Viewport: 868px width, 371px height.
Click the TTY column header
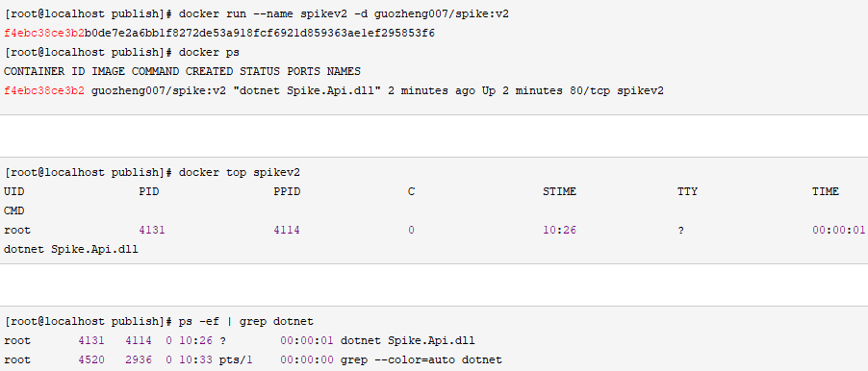click(x=687, y=191)
